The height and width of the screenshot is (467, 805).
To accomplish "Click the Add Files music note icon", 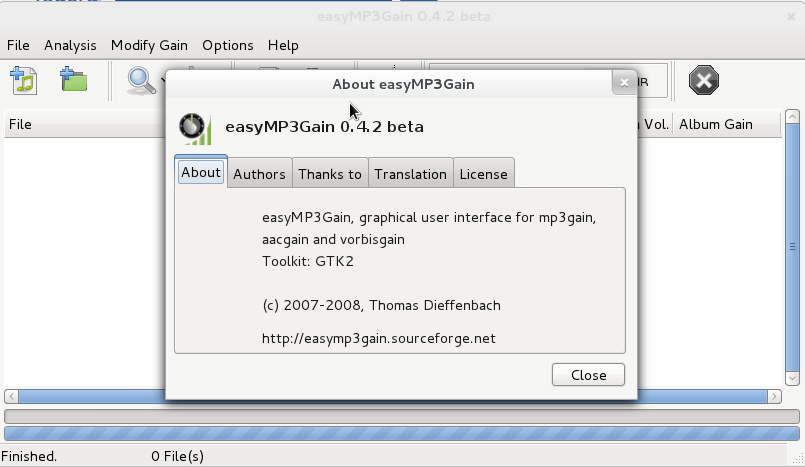I will [23, 81].
